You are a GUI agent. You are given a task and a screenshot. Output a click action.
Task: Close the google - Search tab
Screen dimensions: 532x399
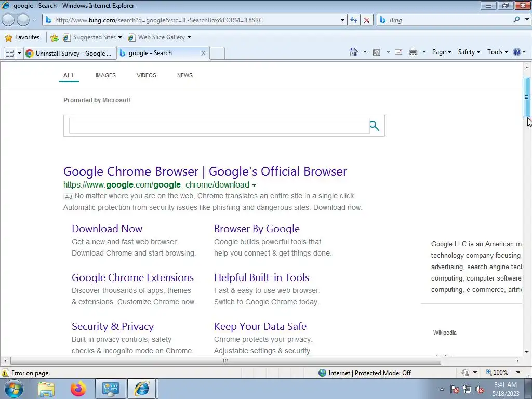click(203, 53)
